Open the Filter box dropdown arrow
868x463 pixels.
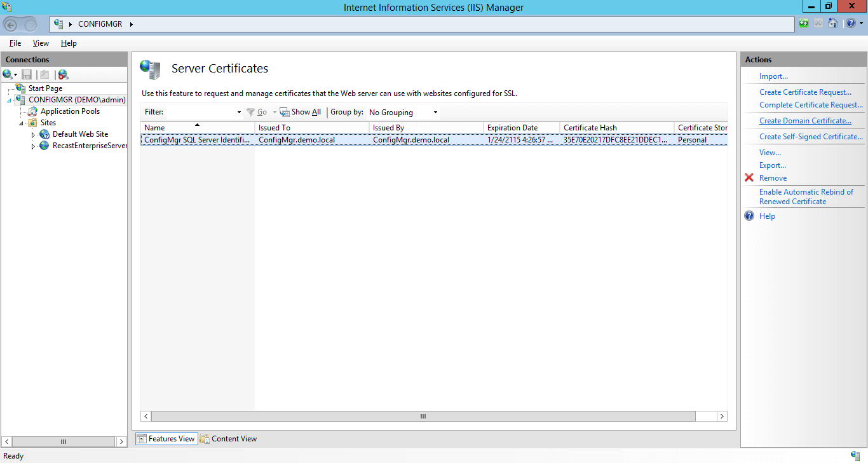pos(239,113)
